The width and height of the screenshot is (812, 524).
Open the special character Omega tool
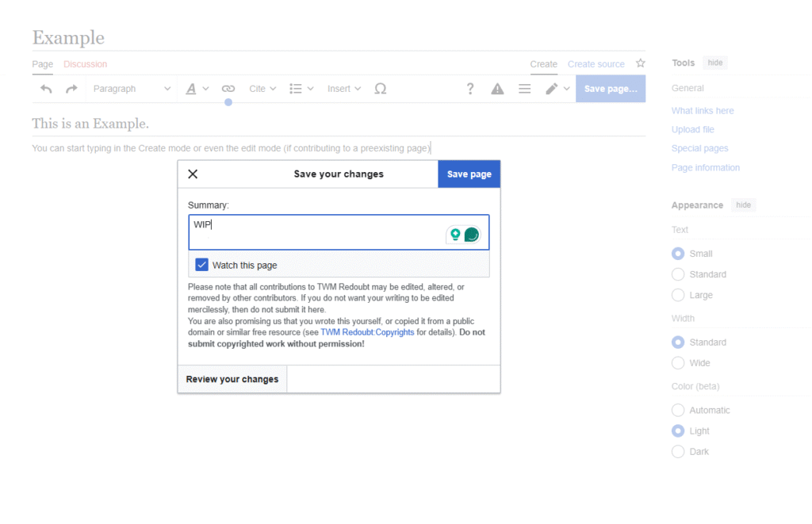pos(380,89)
